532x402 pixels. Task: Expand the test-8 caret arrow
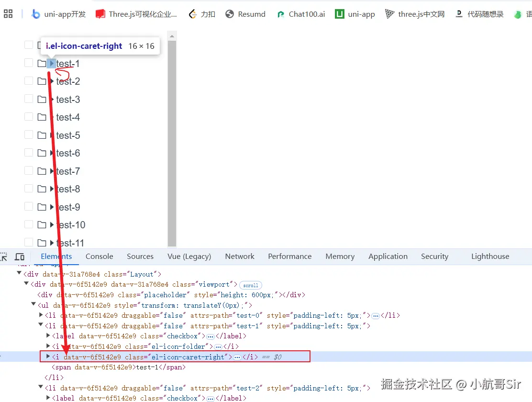(x=52, y=189)
